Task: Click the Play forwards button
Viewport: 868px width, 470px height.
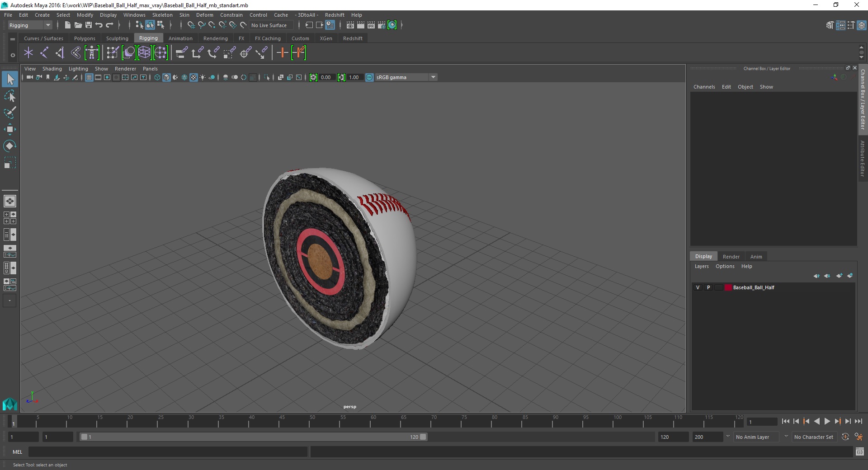Action: [827, 421]
